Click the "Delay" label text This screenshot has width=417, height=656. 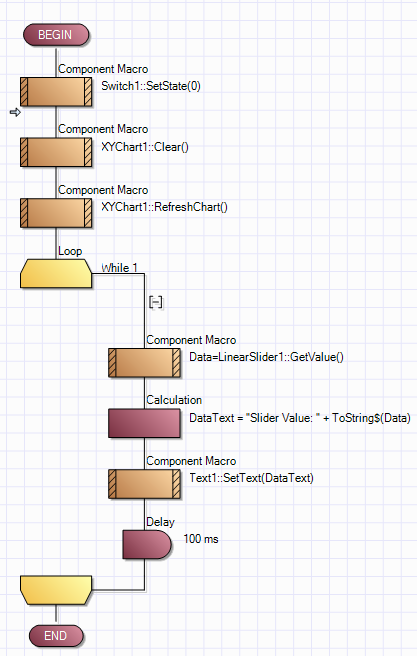pos(160,522)
